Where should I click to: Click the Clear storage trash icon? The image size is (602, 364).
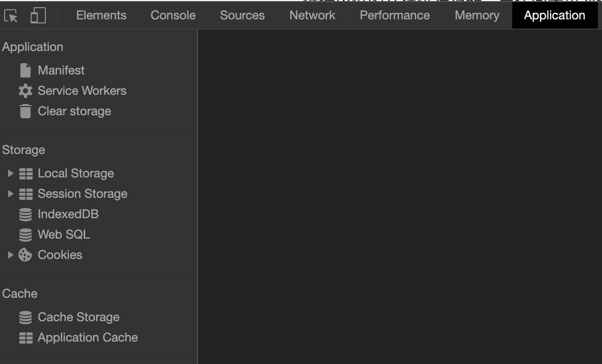tap(25, 111)
